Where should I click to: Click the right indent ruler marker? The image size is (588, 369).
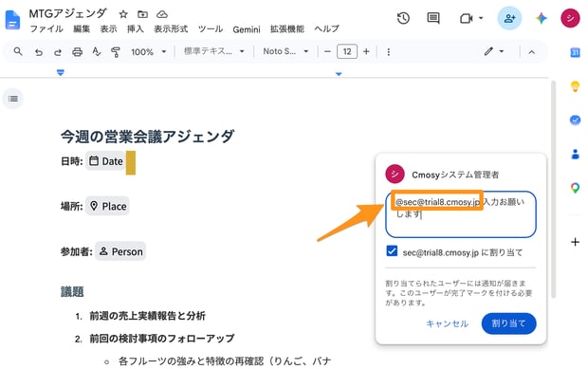[x=339, y=74]
